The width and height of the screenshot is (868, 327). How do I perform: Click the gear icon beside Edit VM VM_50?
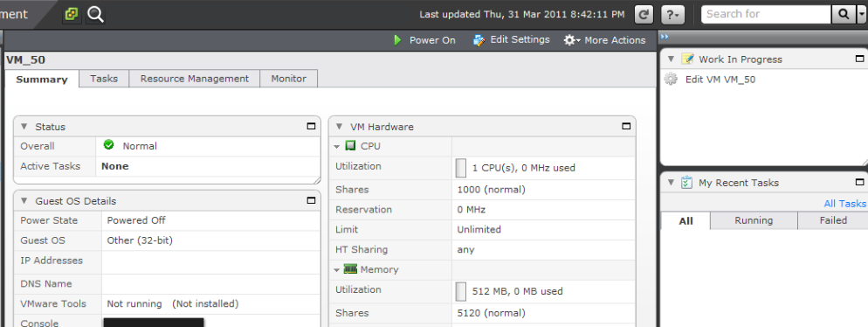(x=671, y=80)
